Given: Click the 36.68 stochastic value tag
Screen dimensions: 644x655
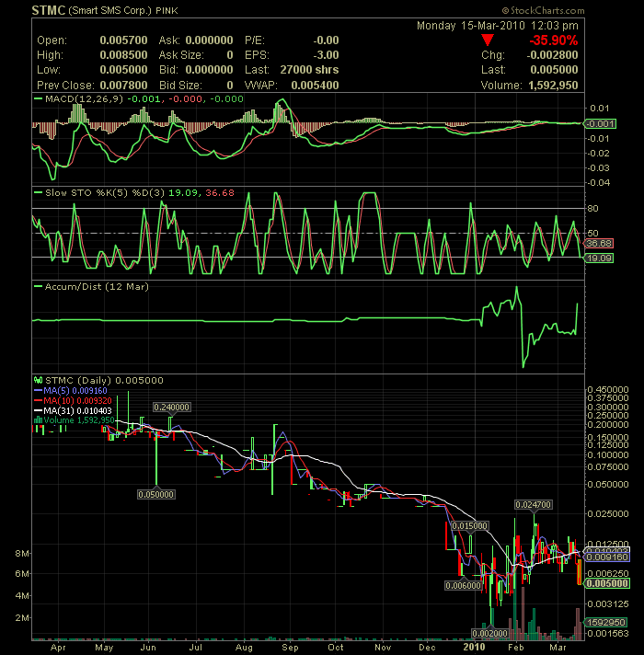Looking at the screenshot, I should point(598,243).
